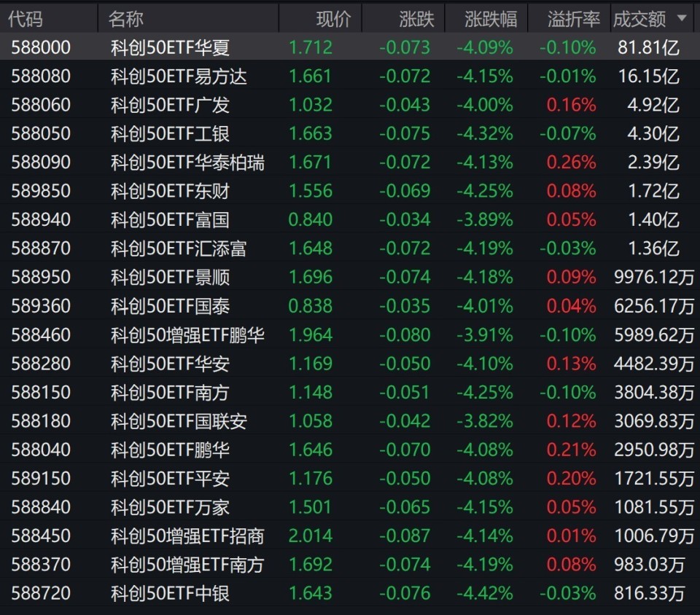Click 科创50增强ETF鹏华 name
The height and width of the screenshot is (615, 700).
coord(187,335)
